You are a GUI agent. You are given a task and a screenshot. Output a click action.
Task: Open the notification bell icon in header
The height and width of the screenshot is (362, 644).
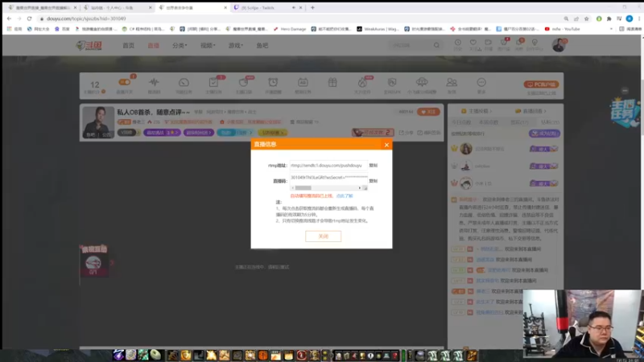pyautogui.click(x=519, y=44)
